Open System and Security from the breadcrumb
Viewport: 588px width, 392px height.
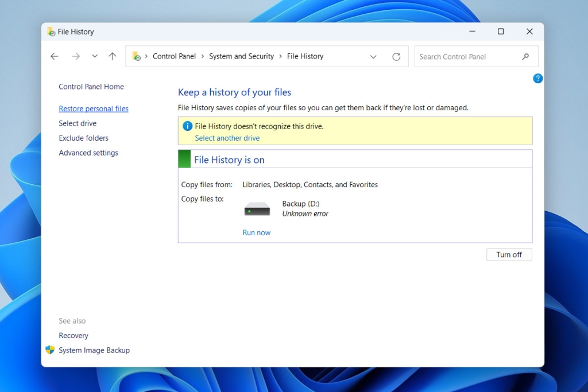click(x=241, y=56)
